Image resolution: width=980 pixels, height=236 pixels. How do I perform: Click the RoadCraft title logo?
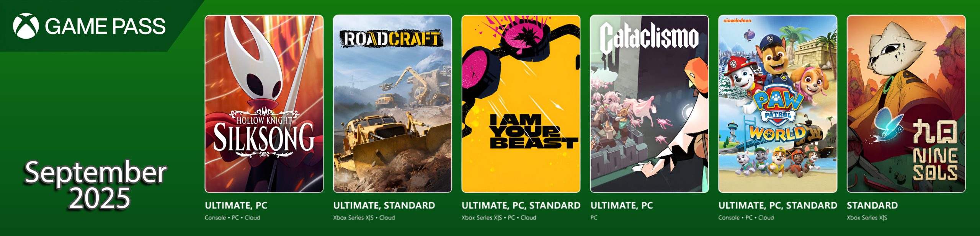tap(391, 39)
